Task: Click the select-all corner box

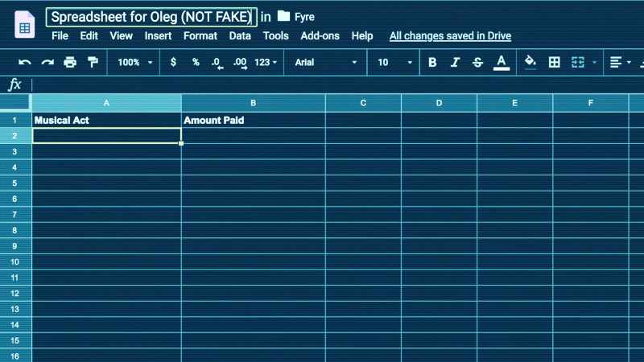Action: 15,103
